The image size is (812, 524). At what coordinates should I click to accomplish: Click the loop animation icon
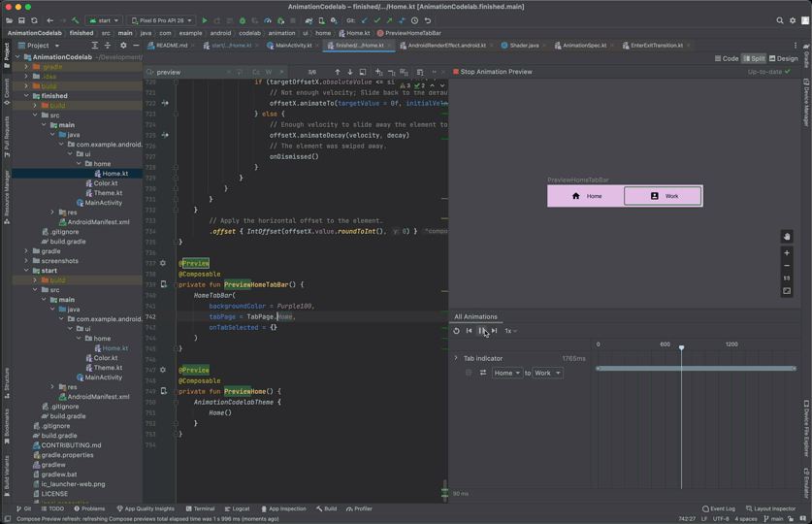tap(456, 331)
